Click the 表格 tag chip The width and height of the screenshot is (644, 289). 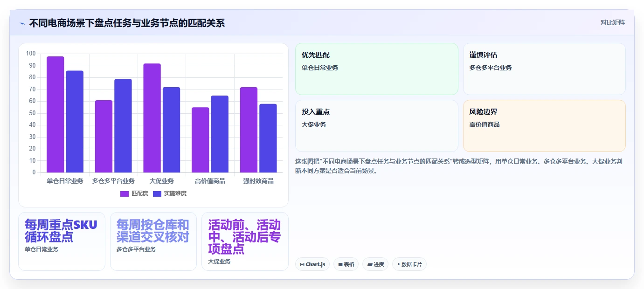click(346, 264)
